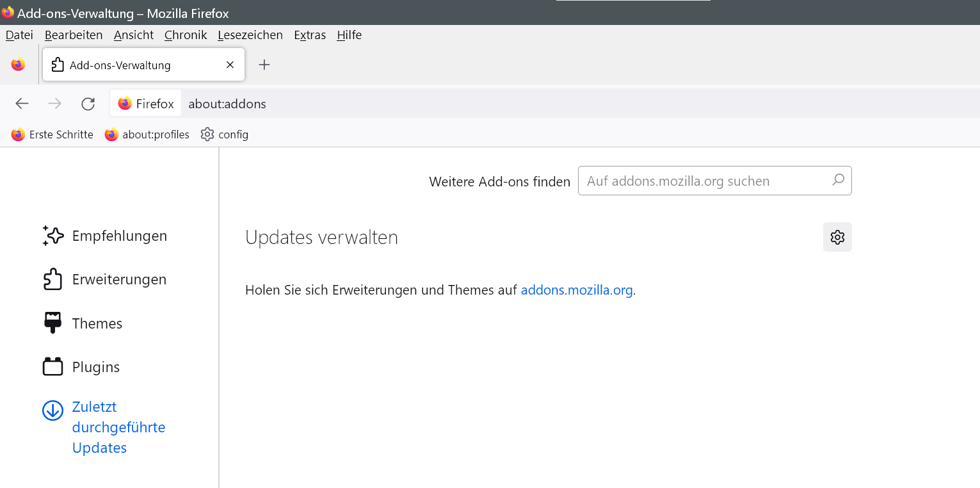
Task: Select the Add-ons-Verwaltung tab
Action: [x=144, y=65]
